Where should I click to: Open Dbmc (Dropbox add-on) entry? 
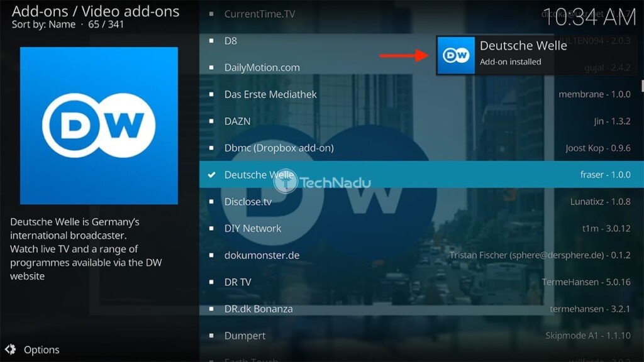[421, 148]
